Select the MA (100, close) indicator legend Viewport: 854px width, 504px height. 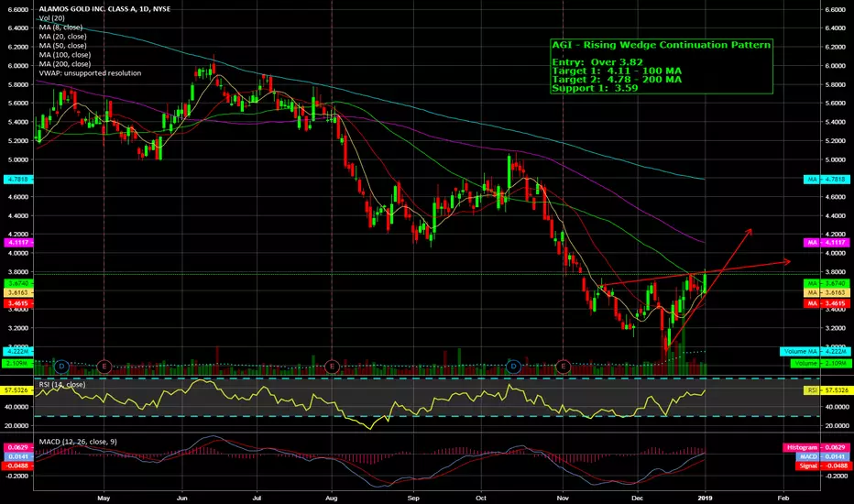tap(65, 54)
